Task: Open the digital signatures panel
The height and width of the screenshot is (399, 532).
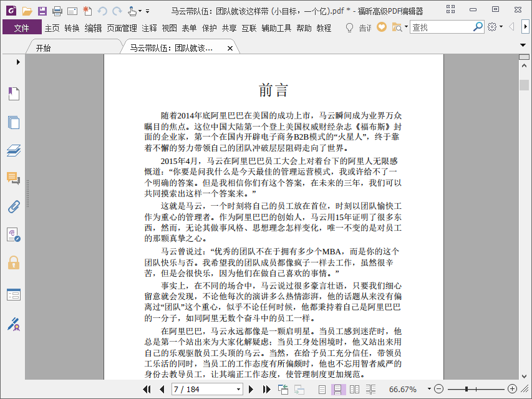Action: 14,235
